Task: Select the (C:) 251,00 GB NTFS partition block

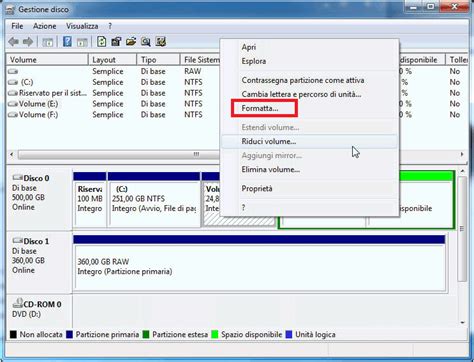Action: point(154,199)
